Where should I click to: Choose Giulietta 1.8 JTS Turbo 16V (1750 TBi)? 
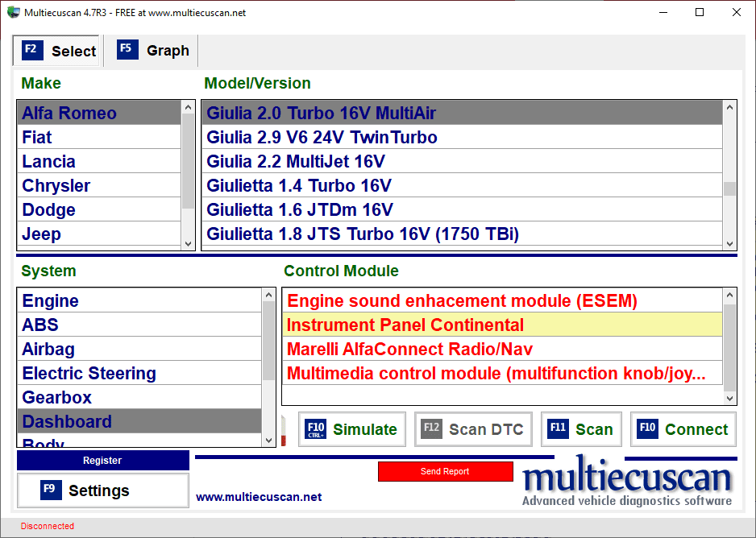coord(462,233)
